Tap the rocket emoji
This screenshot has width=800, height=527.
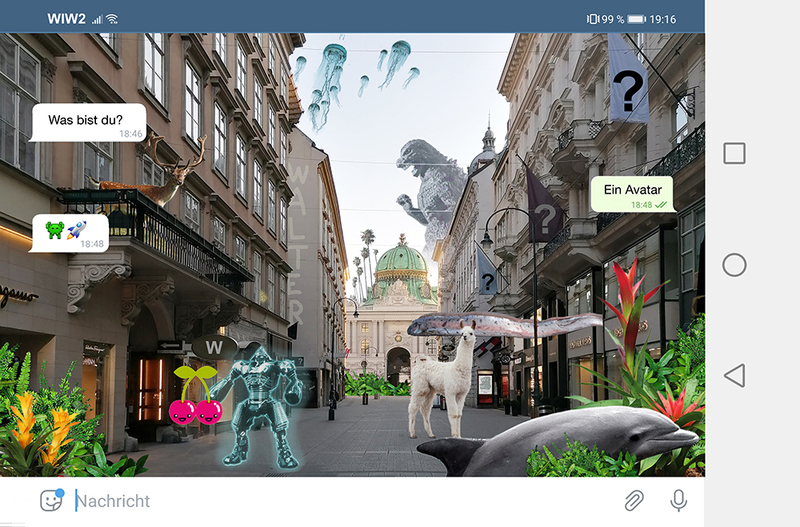[77, 230]
